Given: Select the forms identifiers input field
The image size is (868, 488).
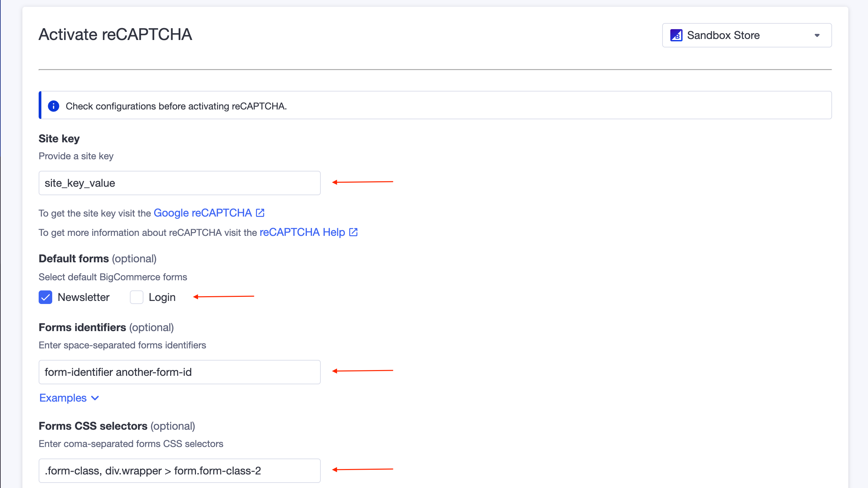Looking at the screenshot, I should tap(179, 372).
